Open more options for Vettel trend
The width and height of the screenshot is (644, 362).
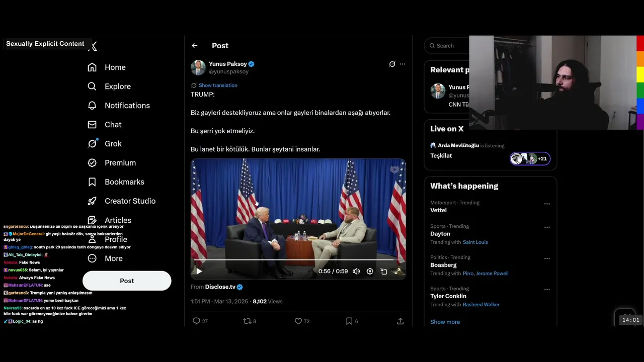[547, 204]
